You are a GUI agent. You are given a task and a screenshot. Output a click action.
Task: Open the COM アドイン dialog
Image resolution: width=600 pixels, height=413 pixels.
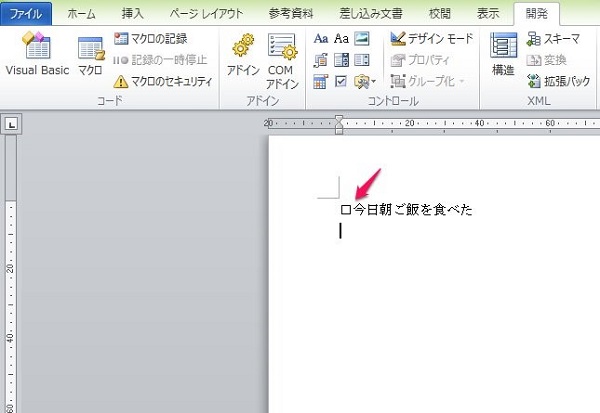coord(282,61)
